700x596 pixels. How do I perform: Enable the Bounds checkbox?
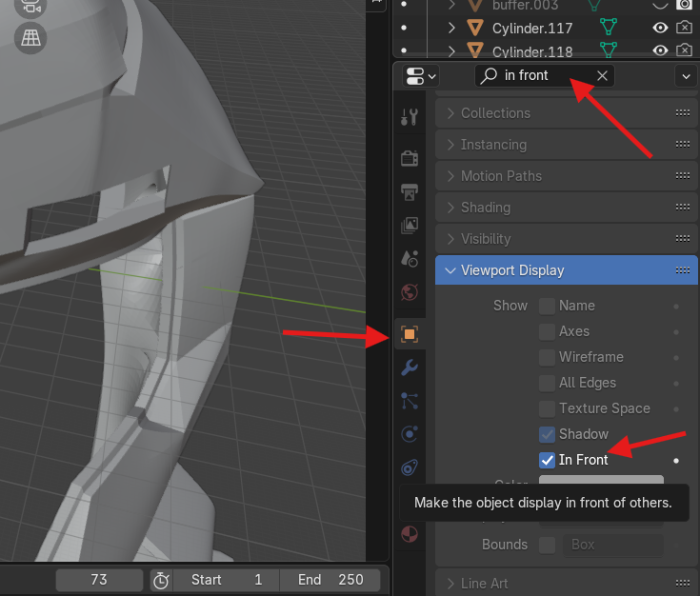pos(547,546)
